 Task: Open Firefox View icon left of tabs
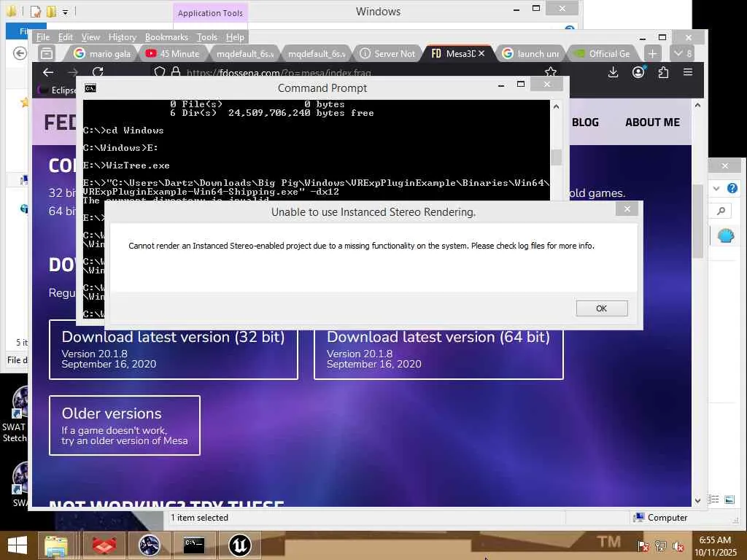click(47, 53)
